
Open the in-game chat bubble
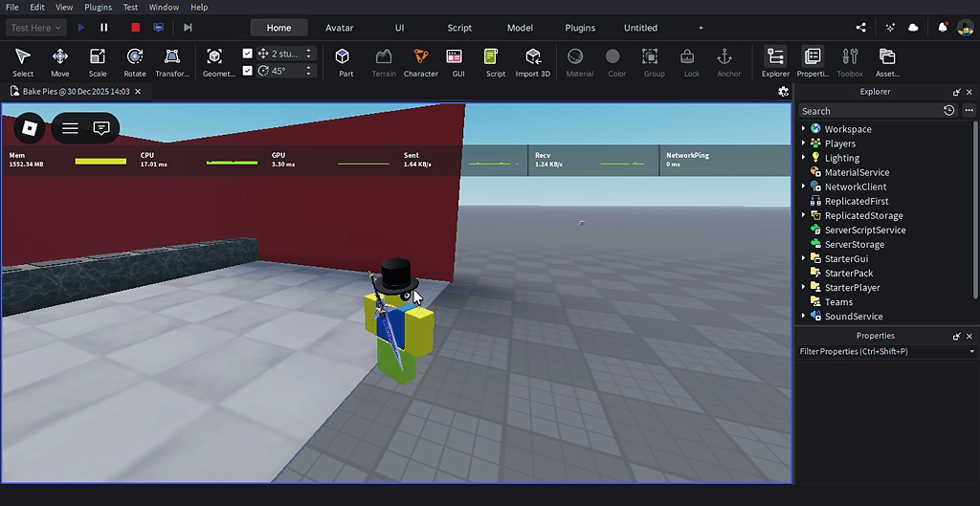pyautogui.click(x=101, y=128)
